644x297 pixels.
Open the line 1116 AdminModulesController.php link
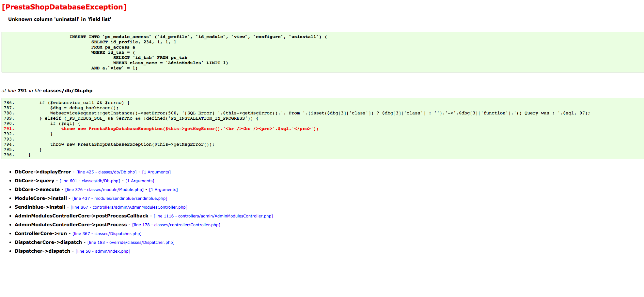(x=213, y=216)
